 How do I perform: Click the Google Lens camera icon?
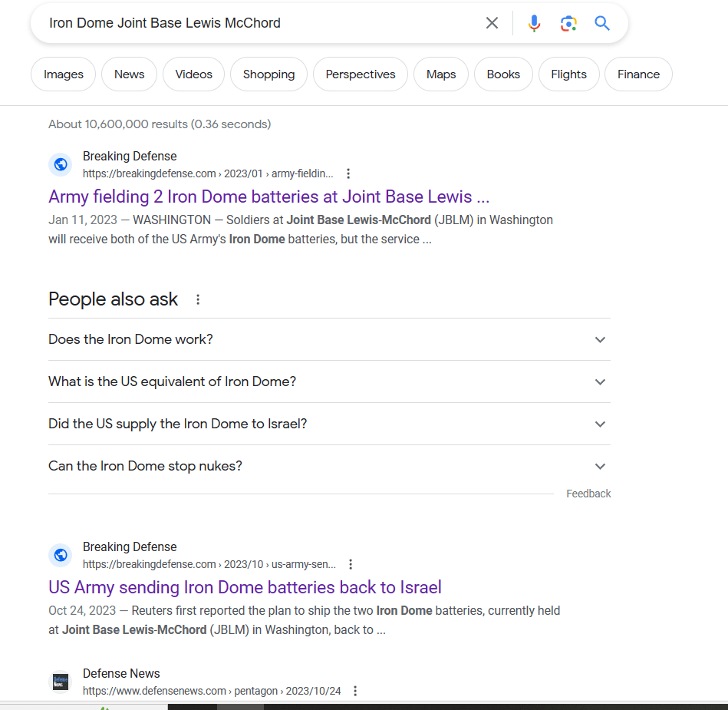pos(568,23)
